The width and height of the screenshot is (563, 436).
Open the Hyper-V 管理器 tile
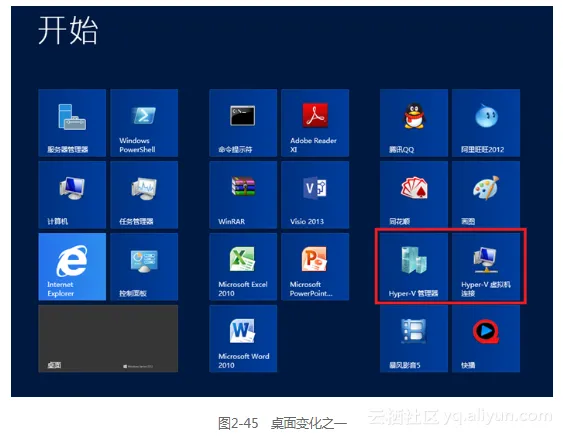[x=414, y=267]
